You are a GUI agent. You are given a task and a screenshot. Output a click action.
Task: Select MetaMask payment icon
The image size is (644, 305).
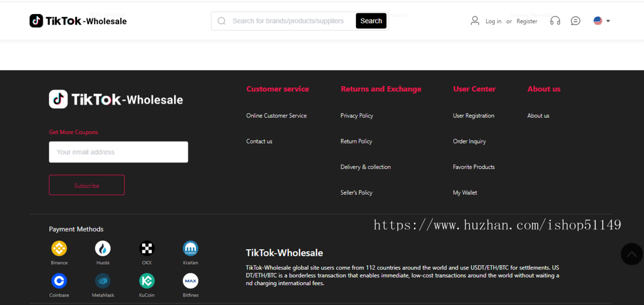point(103,280)
